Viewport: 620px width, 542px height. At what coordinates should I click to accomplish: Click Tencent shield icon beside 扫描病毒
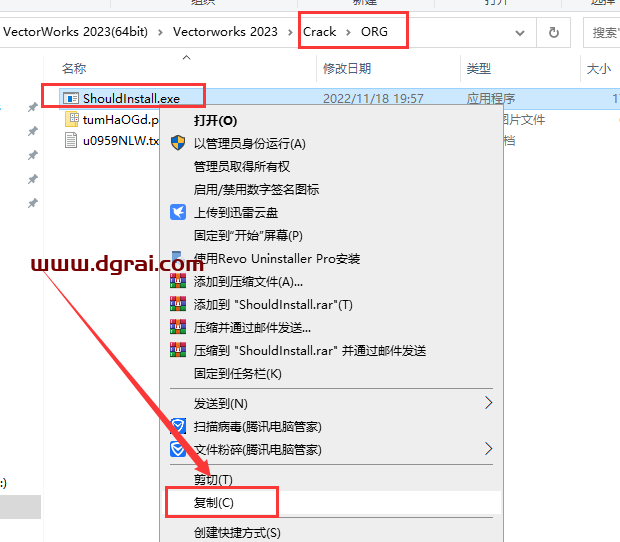coord(178,426)
